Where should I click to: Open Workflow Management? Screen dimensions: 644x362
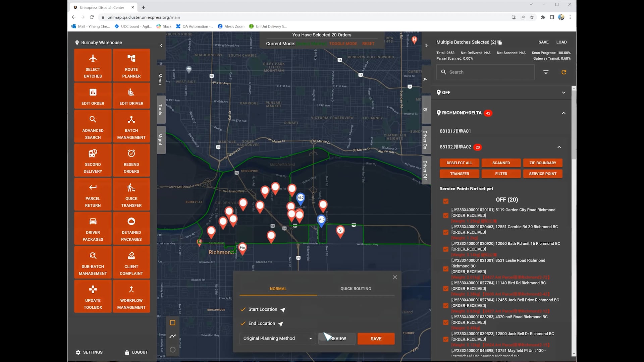pyautogui.click(x=131, y=296)
